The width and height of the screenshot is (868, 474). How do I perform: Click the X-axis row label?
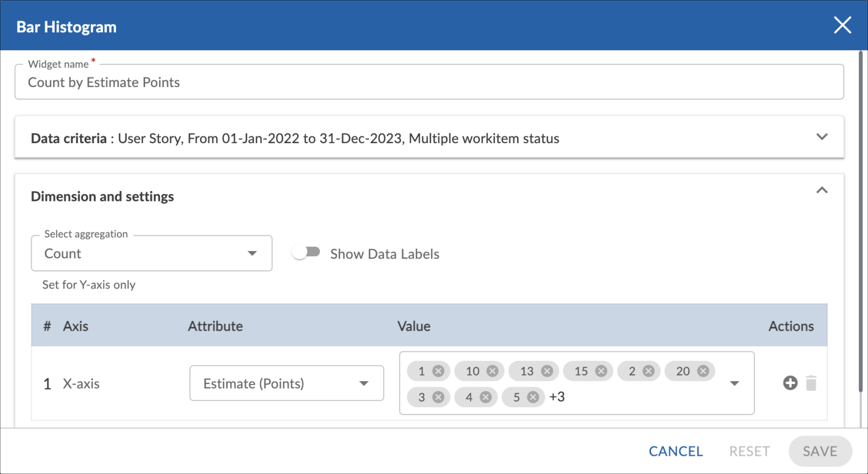click(x=81, y=383)
